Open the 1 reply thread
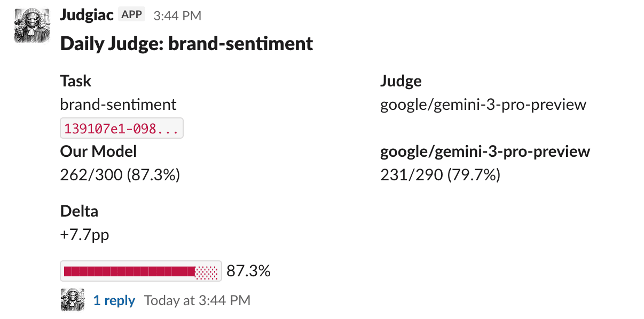This screenshot has width=644, height=319. [x=114, y=300]
